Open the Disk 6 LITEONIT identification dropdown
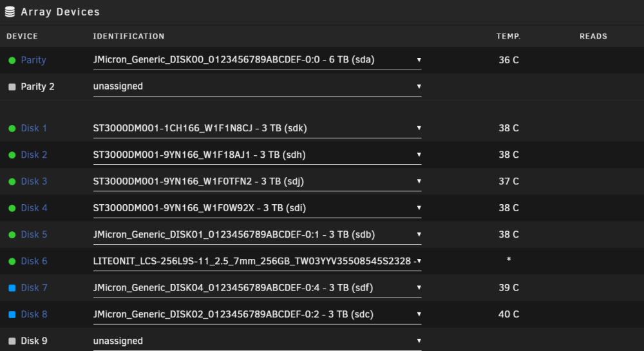Viewport: 644px width, 351px height. pos(257,261)
